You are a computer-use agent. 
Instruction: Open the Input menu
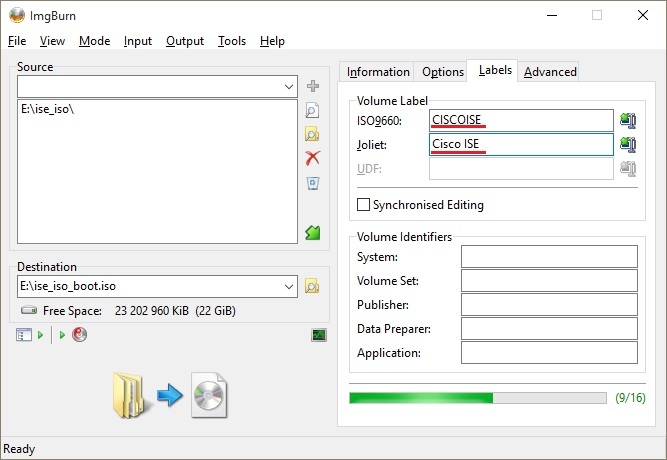(138, 41)
